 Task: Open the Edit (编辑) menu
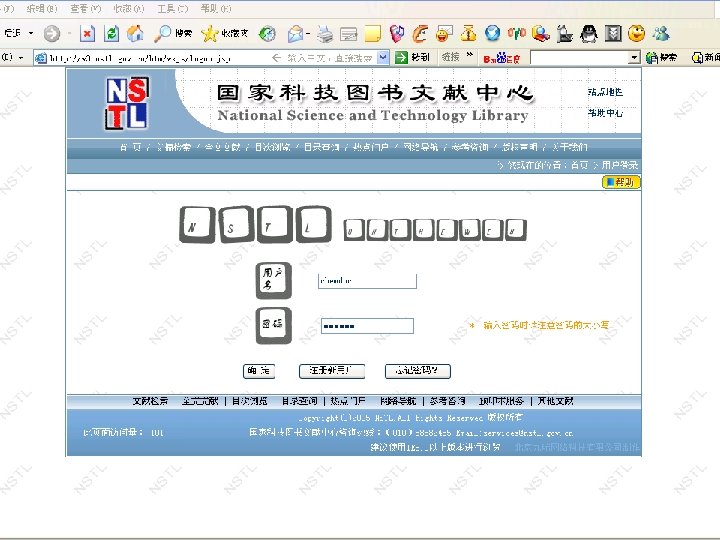pos(42,9)
